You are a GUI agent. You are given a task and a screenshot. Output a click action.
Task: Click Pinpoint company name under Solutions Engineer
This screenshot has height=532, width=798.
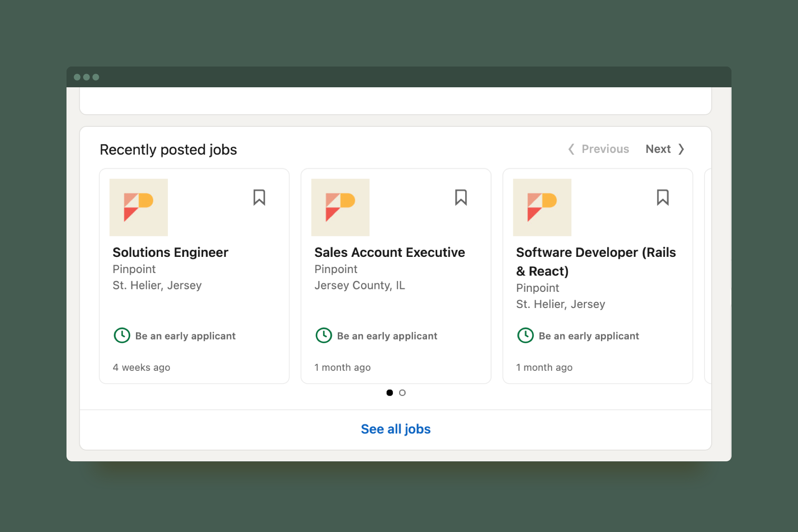(134, 269)
